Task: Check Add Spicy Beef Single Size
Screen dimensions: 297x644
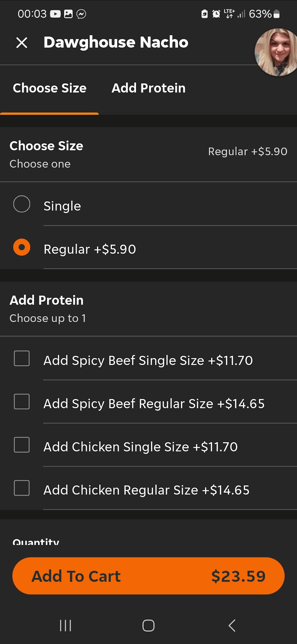Action: pos(22,359)
